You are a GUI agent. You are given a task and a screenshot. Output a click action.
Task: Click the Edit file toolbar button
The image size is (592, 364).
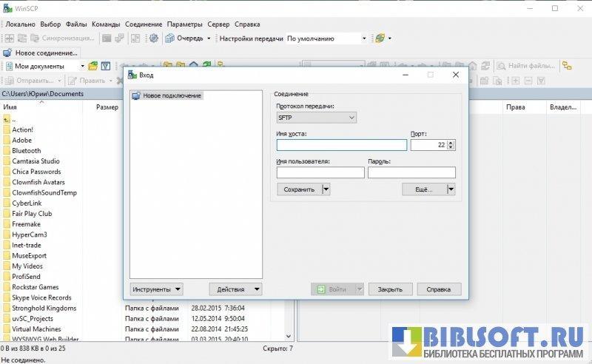(87, 81)
